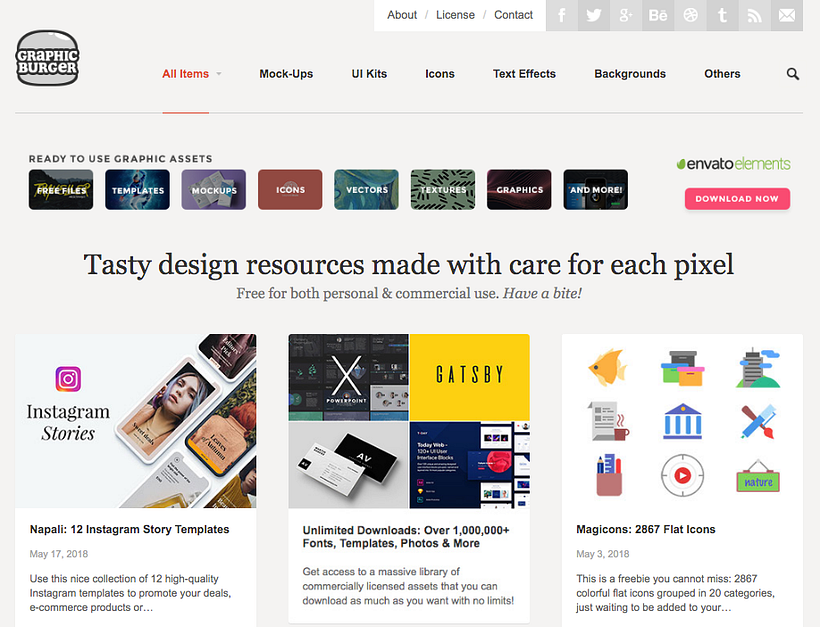Open the License page link
Viewport: 820px width, 627px height.
pos(455,15)
